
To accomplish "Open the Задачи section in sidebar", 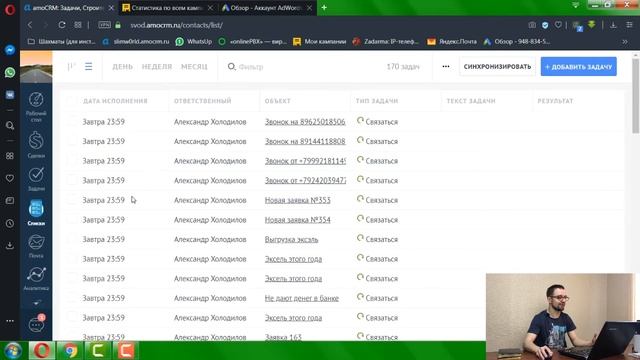I will point(36,178).
